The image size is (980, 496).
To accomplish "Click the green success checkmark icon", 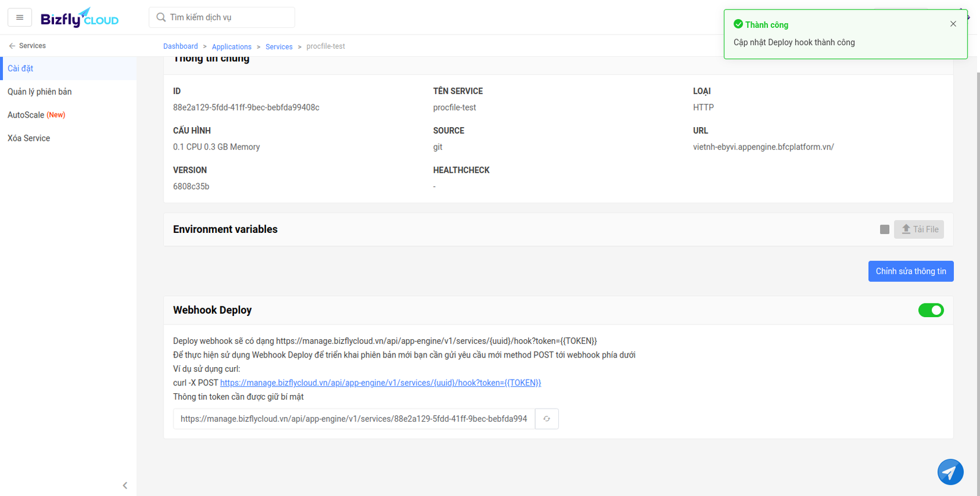I will 738,24.
